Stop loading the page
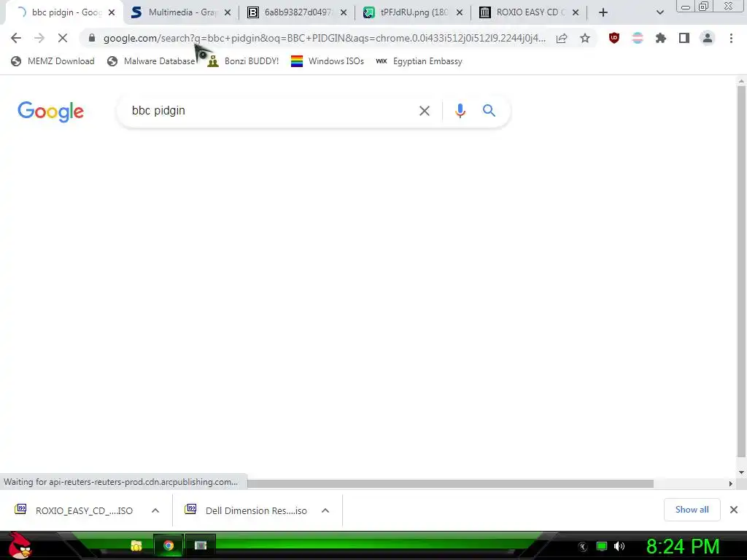This screenshot has height=560, width=747. click(x=63, y=38)
